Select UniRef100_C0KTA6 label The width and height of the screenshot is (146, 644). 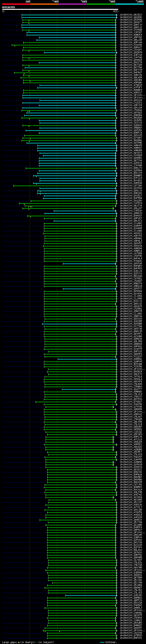[131, 58]
